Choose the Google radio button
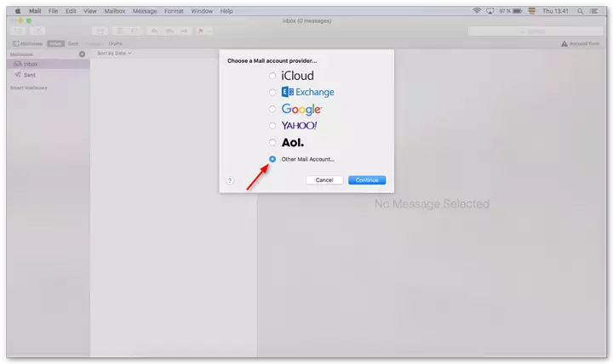613x364 pixels. coord(272,109)
